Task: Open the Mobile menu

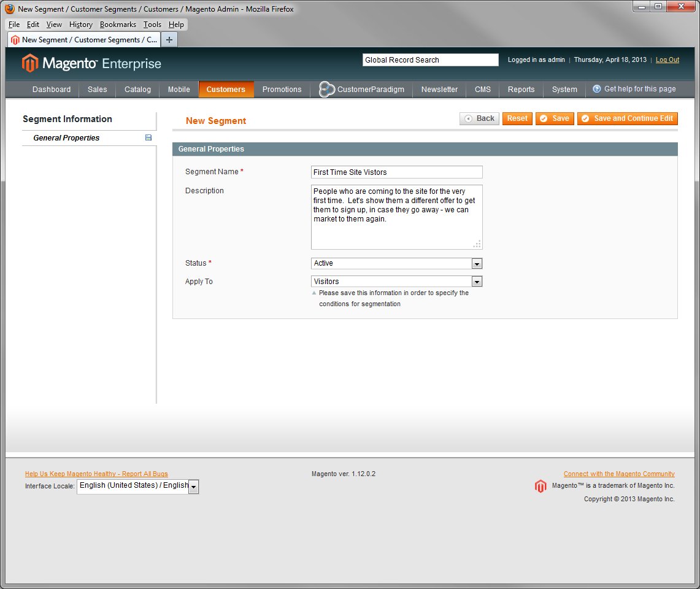Action: 179,90
